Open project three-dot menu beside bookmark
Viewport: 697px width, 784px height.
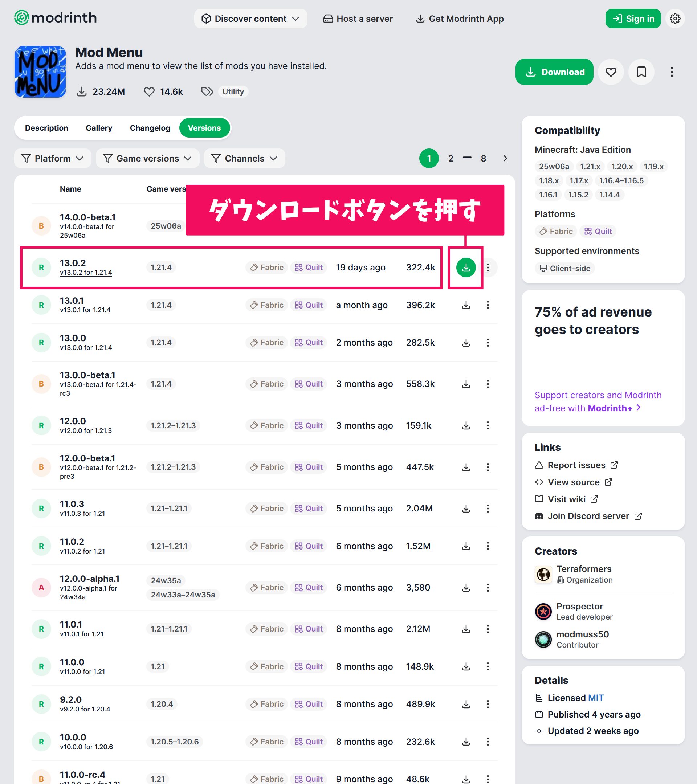(671, 72)
